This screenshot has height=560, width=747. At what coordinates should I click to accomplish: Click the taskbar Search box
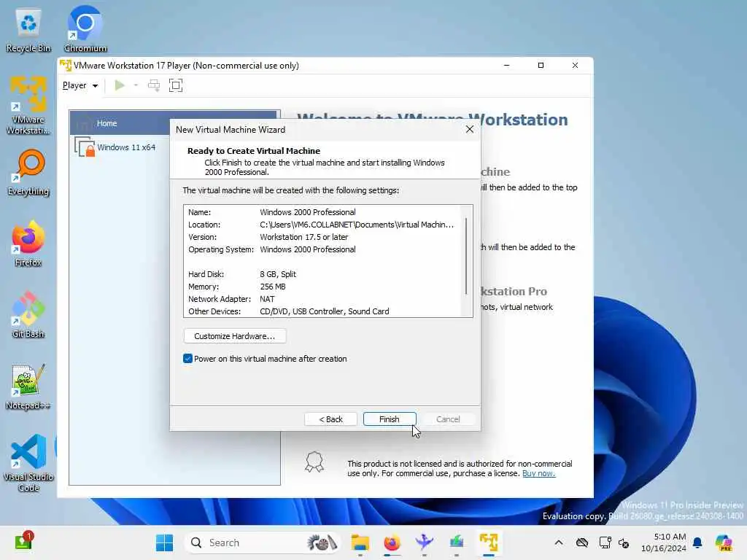pyautogui.click(x=262, y=542)
